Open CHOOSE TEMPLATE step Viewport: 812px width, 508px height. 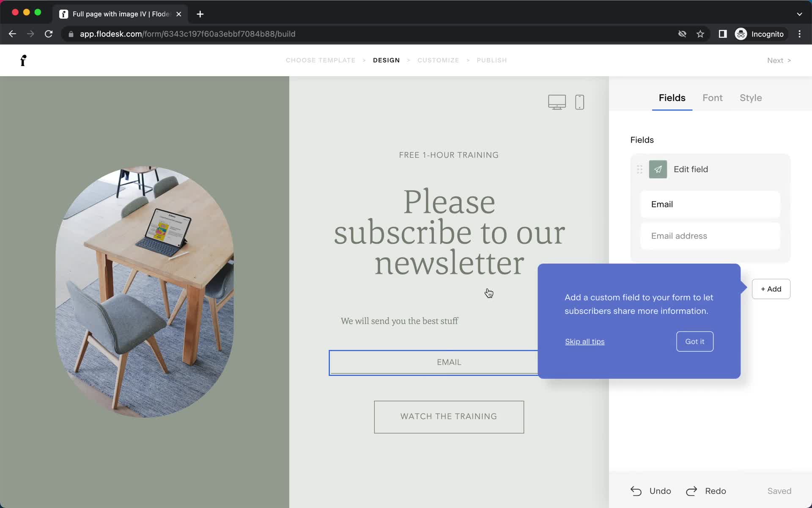(x=320, y=60)
